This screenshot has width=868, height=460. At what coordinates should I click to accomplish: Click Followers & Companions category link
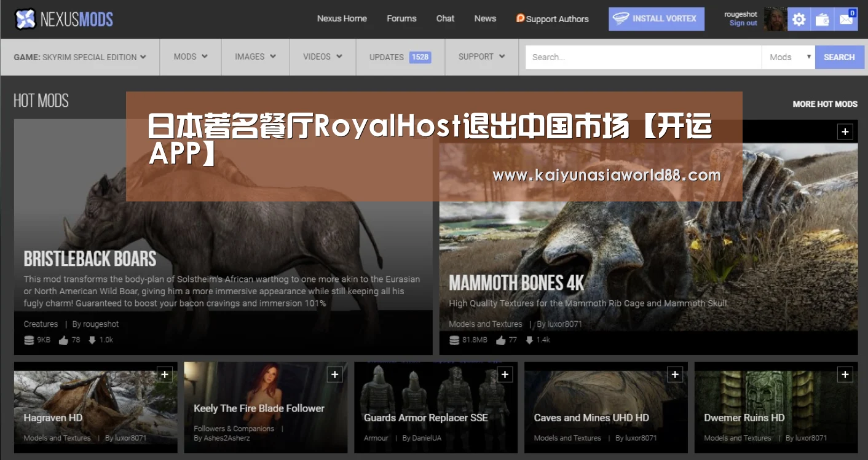pyautogui.click(x=234, y=429)
